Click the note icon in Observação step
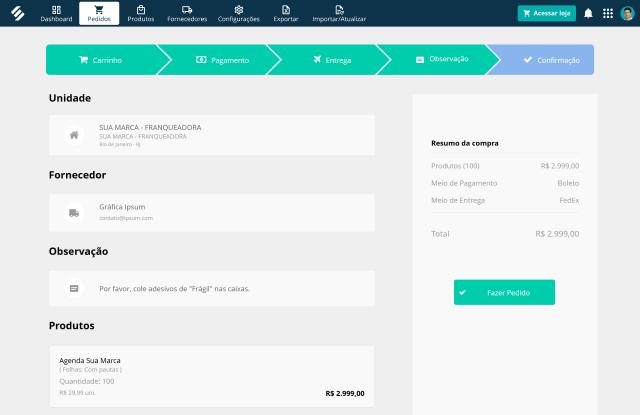The image size is (640, 415). tap(420, 60)
